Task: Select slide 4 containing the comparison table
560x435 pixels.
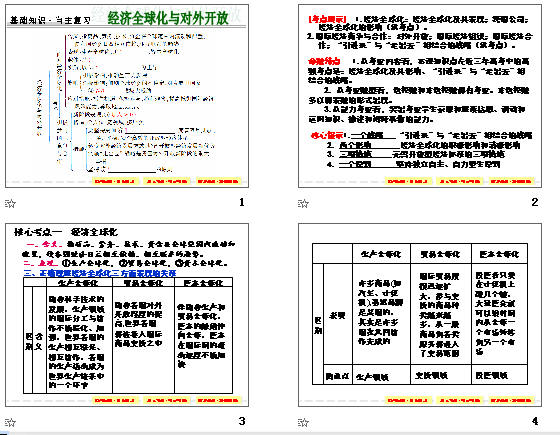Action: click(x=420, y=315)
